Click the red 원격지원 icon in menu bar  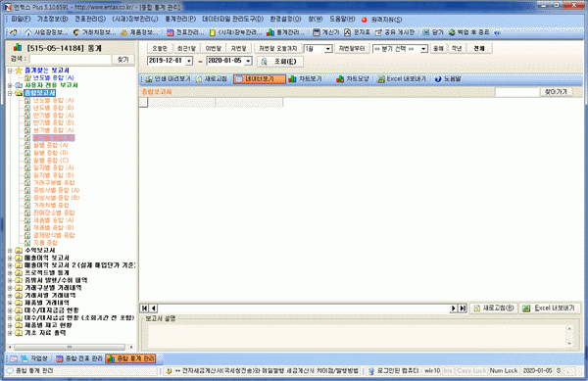click(x=364, y=20)
